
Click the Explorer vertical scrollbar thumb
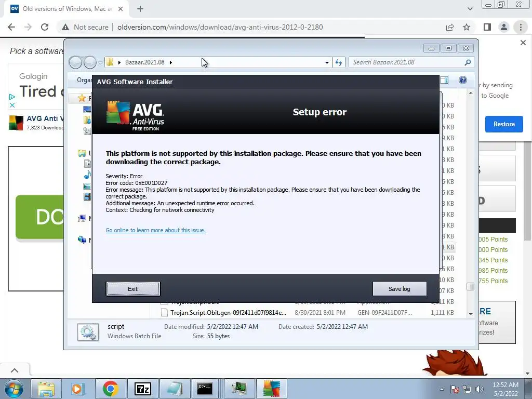[471, 287]
